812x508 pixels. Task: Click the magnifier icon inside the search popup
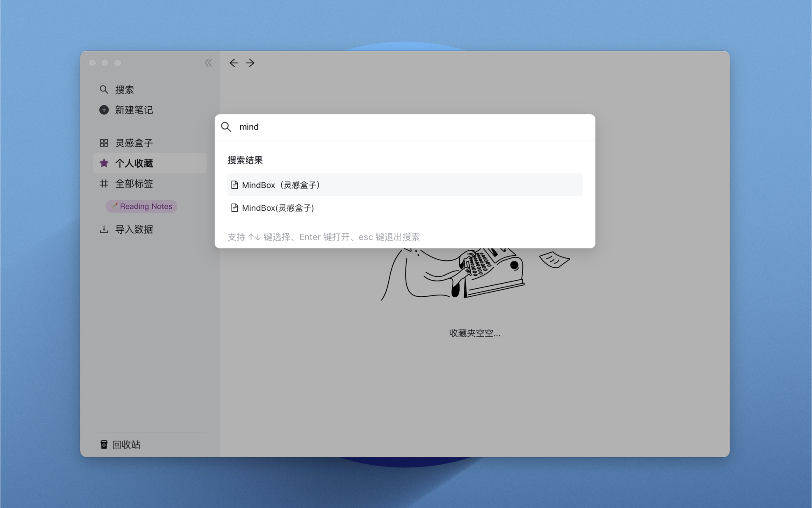tap(226, 127)
